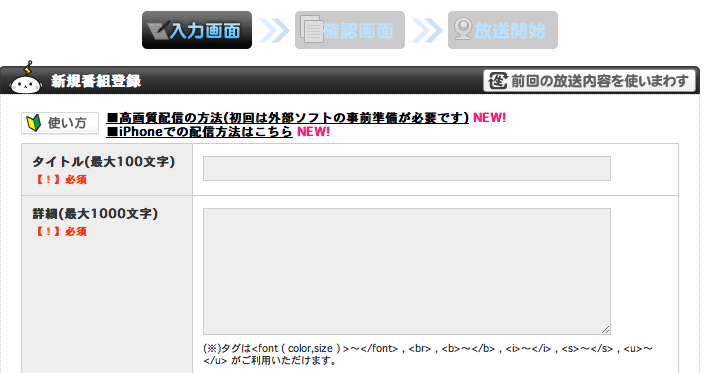This screenshot has height=373, width=704.
Task: Click the 新規番組登録 heading text
Action: click(x=96, y=81)
